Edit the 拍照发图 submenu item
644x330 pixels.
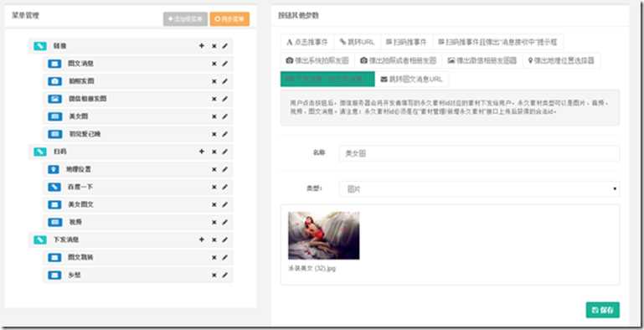point(224,81)
